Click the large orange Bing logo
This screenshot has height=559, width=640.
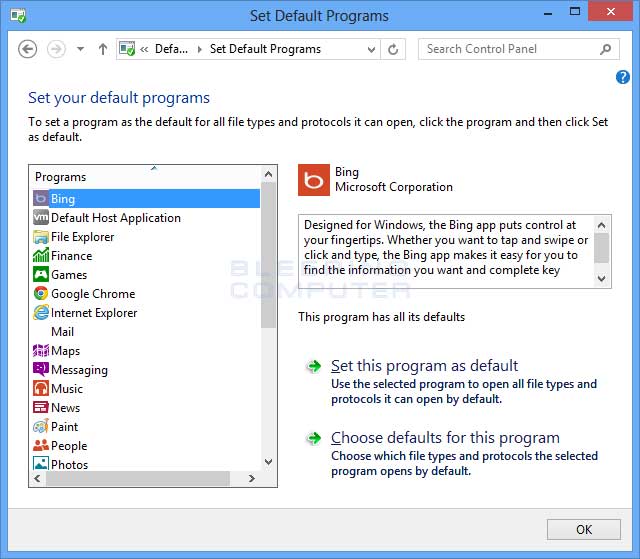click(314, 180)
